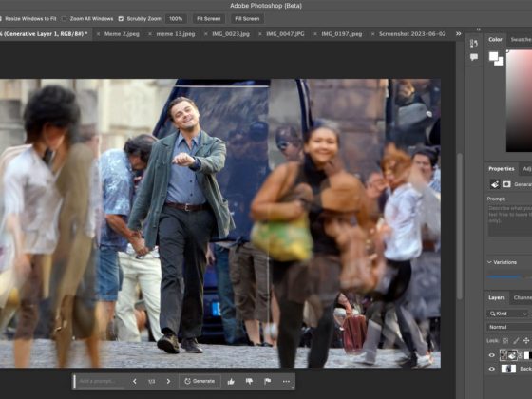Viewport: 532px width, 399px height.
Task: Select the first variation thumbnail
Action: (503, 276)
